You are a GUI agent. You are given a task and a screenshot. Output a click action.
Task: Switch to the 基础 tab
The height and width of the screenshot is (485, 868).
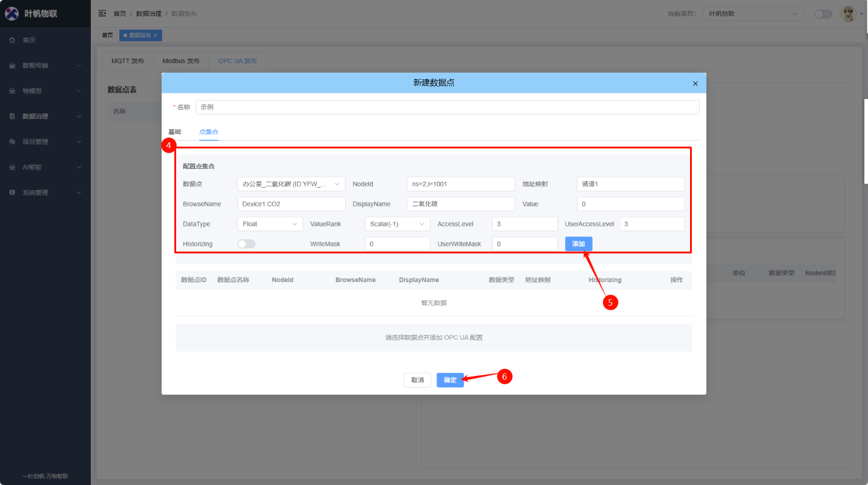coord(174,131)
